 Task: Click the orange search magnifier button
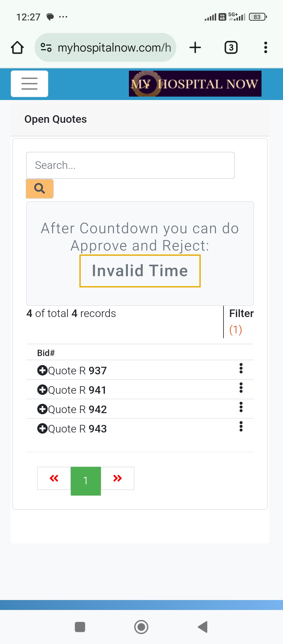40,188
